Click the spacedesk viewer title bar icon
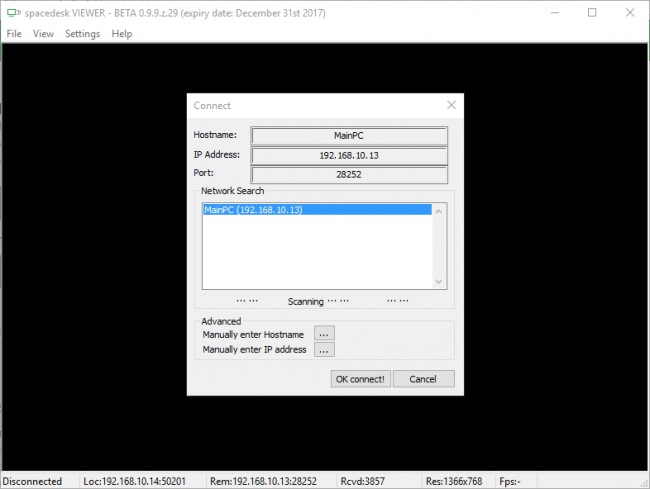 [13, 13]
